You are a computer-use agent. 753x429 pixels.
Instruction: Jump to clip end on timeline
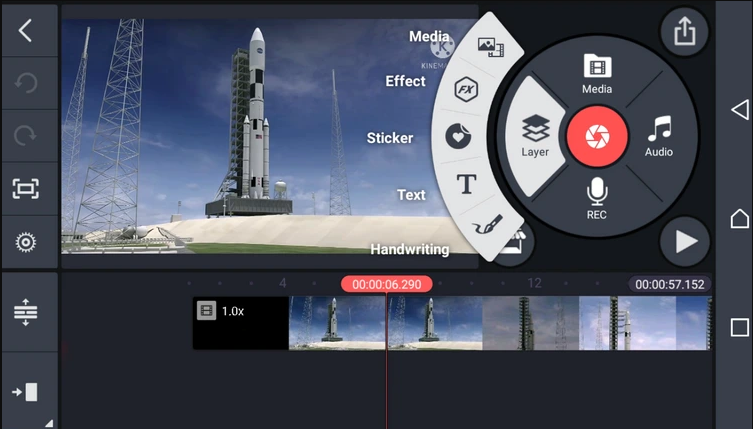click(26, 391)
